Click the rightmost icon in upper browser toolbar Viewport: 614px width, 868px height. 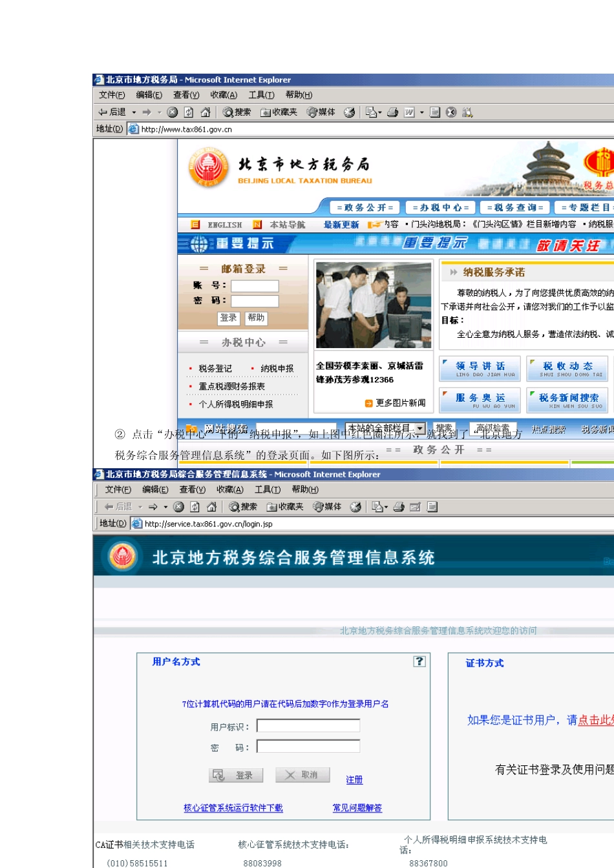(x=467, y=112)
